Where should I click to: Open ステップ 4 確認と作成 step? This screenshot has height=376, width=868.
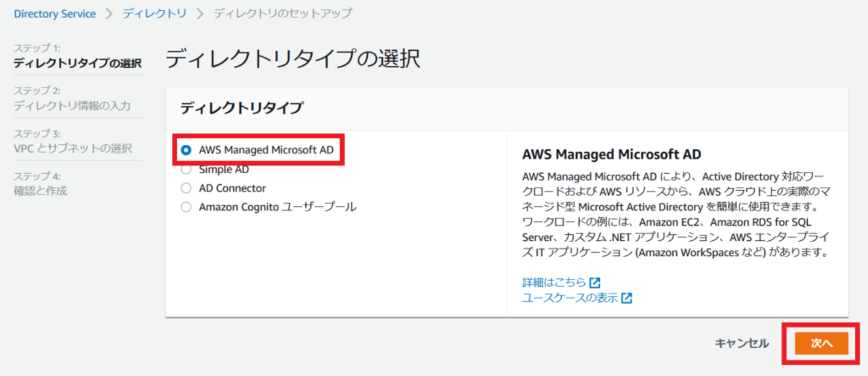point(40,191)
